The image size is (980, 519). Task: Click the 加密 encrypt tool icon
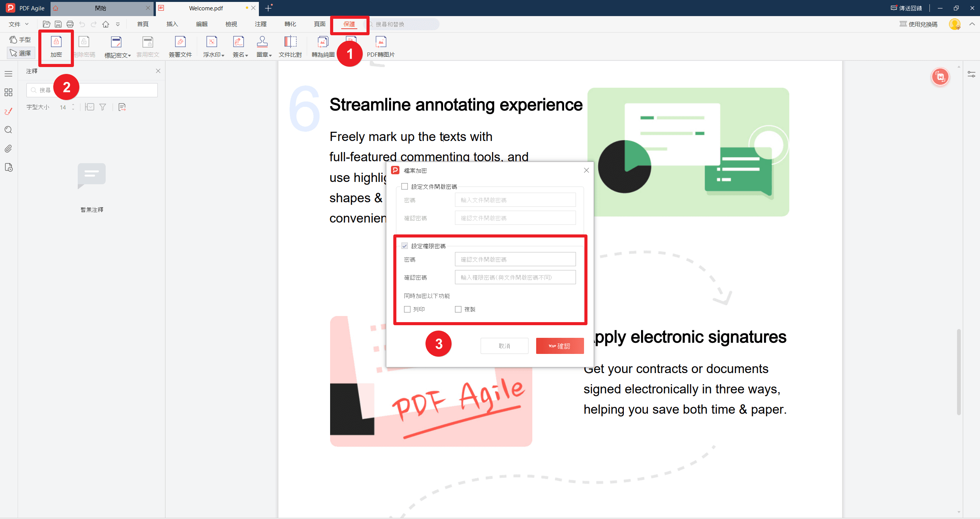(x=56, y=42)
